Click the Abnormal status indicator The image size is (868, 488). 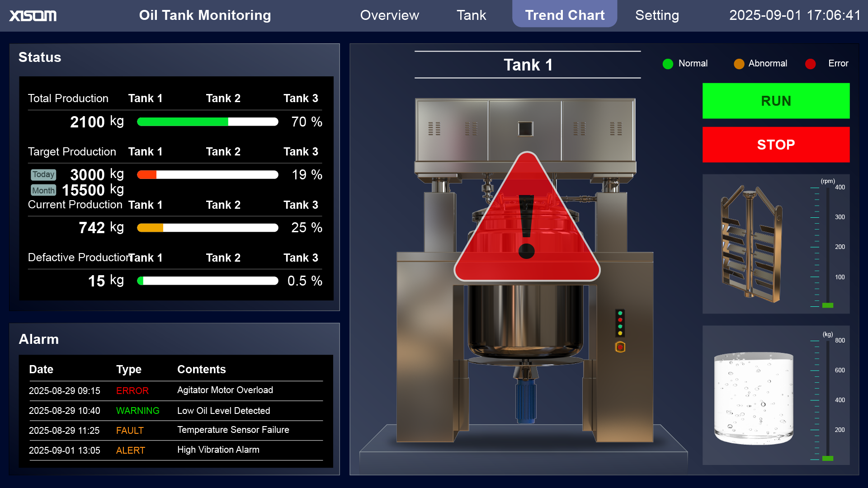tap(739, 64)
